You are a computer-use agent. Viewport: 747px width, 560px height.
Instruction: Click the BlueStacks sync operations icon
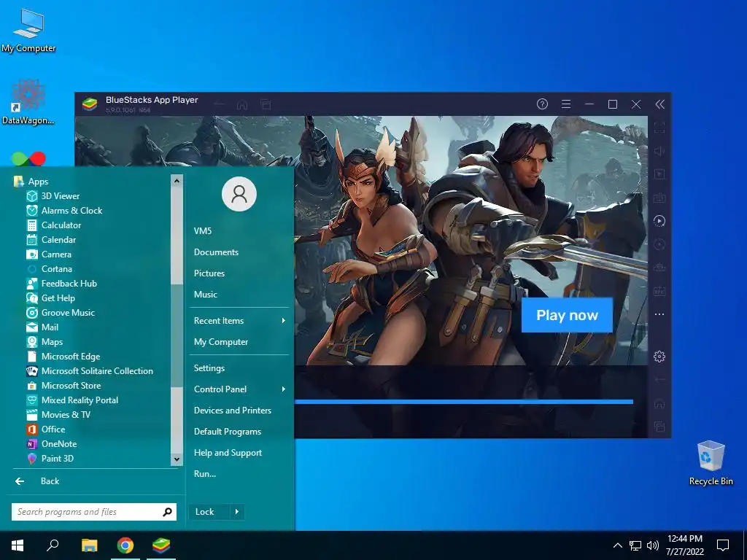pos(659,221)
